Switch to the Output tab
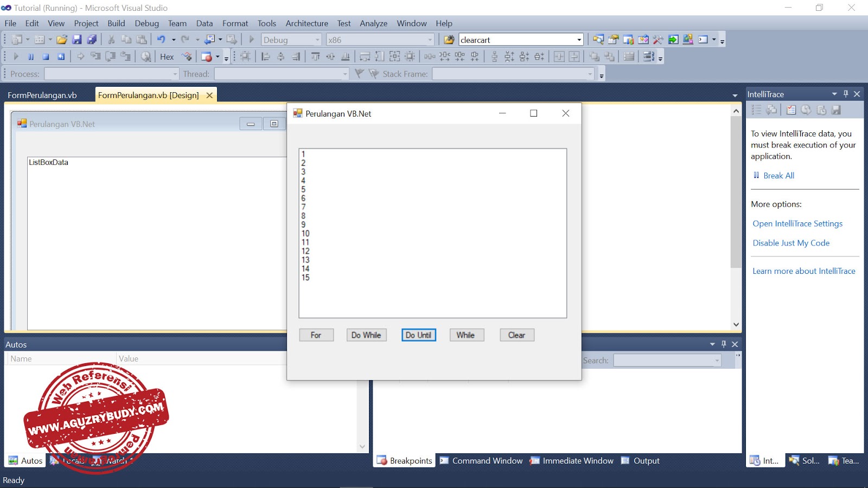The image size is (868, 488). [641, 461]
